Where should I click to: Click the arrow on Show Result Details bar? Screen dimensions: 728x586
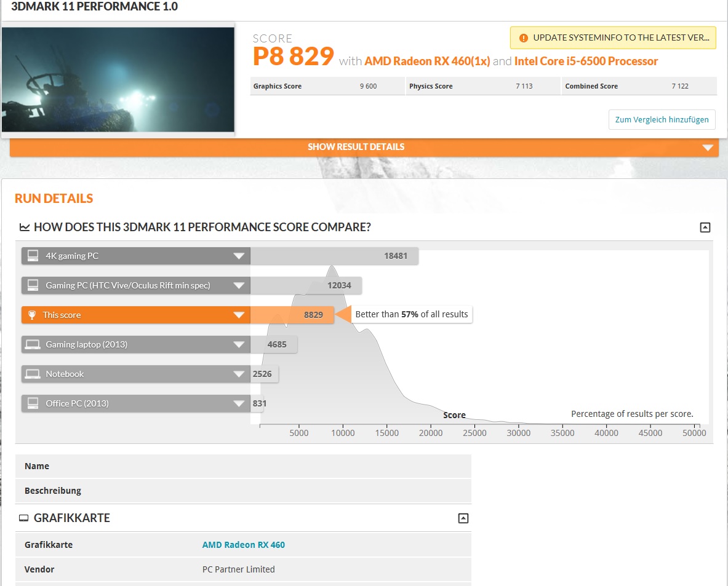[x=708, y=148]
